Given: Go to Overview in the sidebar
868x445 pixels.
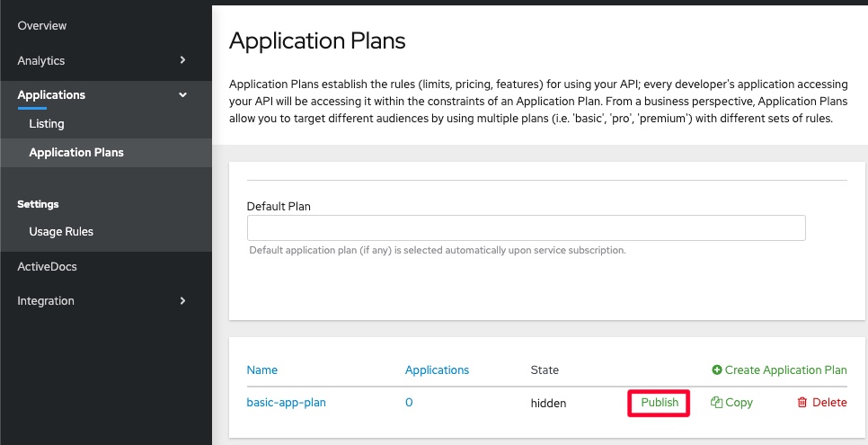Looking at the screenshot, I should tap(42, 26).
